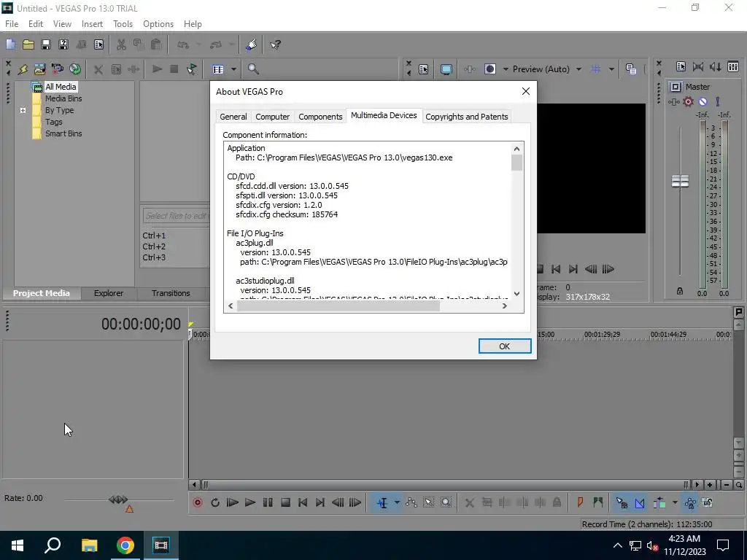
Task: Create a new project with New icon
Action: 10,44
